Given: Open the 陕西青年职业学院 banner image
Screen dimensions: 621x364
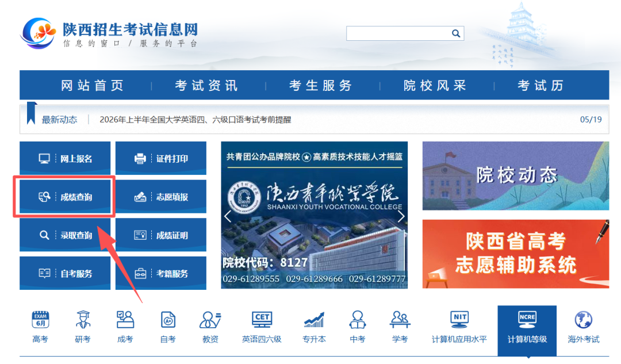Looking at the screenshot, I should point(314,215).
